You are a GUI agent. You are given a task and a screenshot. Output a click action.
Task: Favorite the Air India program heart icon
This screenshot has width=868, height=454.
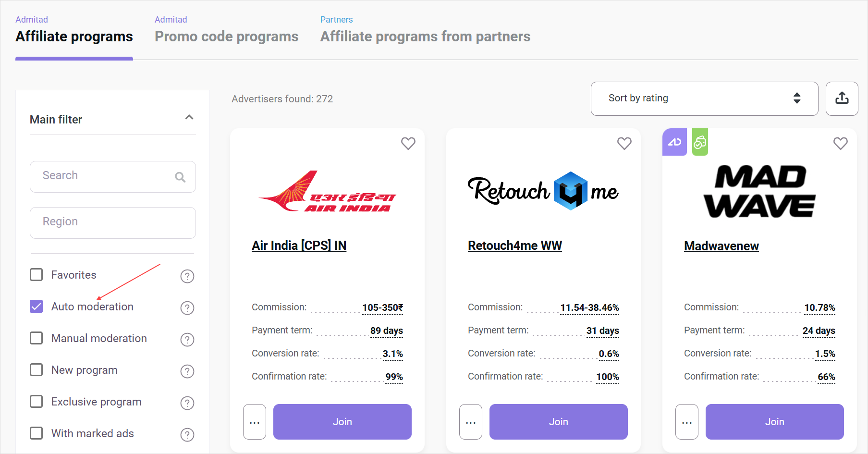click(408, 143)
